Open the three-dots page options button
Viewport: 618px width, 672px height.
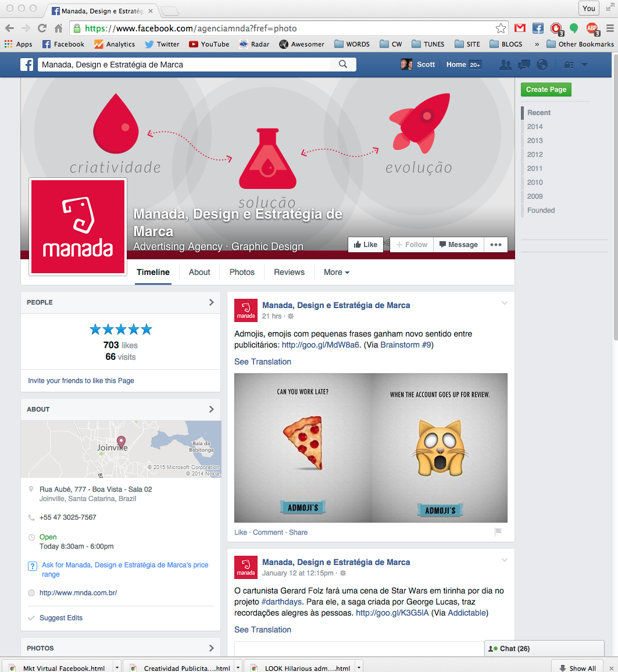tap(496, 245)
